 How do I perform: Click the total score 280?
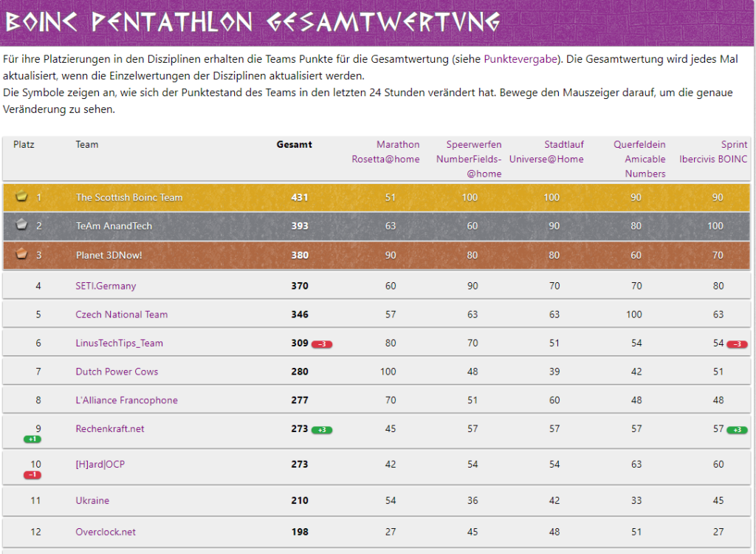click(x=300, y=371)
